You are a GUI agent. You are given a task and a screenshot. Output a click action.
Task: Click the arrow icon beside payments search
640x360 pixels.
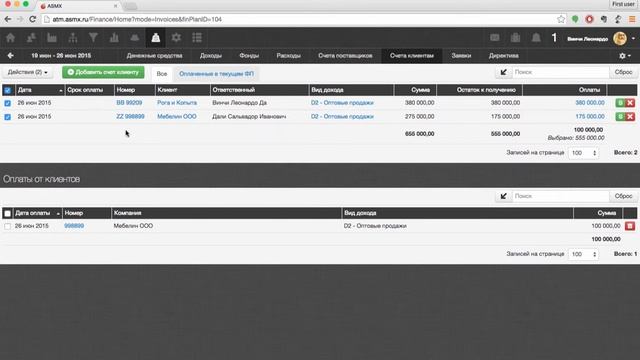504,196
